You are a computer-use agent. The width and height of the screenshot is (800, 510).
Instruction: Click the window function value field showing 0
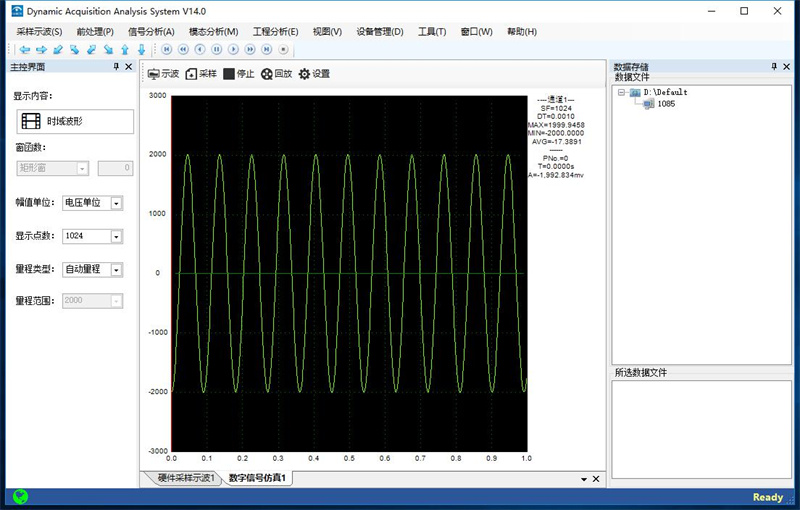tap(115, 168)
